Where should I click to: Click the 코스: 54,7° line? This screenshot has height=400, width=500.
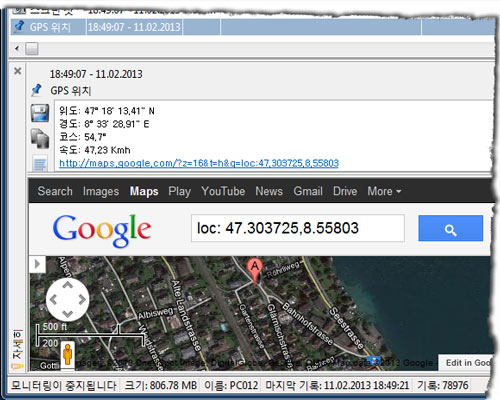point(83,137)
